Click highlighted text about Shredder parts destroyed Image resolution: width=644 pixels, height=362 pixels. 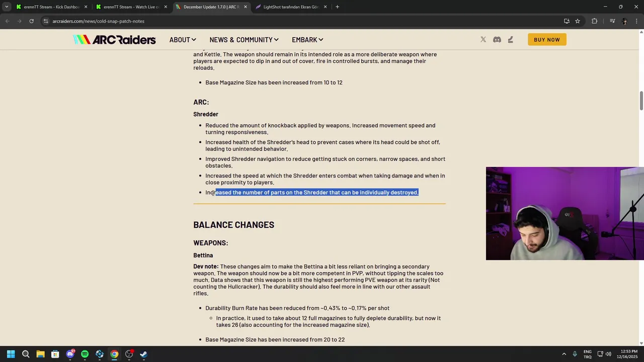click(x=317, y=193)
